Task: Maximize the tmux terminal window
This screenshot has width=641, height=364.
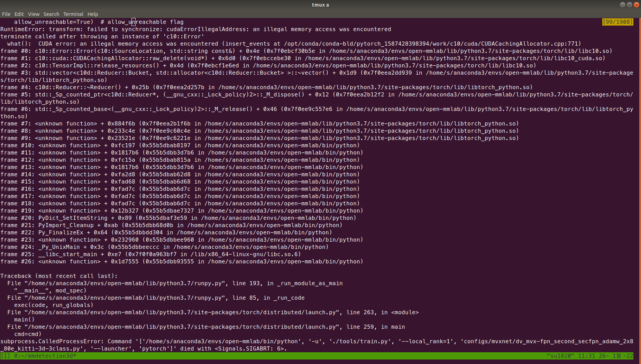Action: tap(629, 5)
